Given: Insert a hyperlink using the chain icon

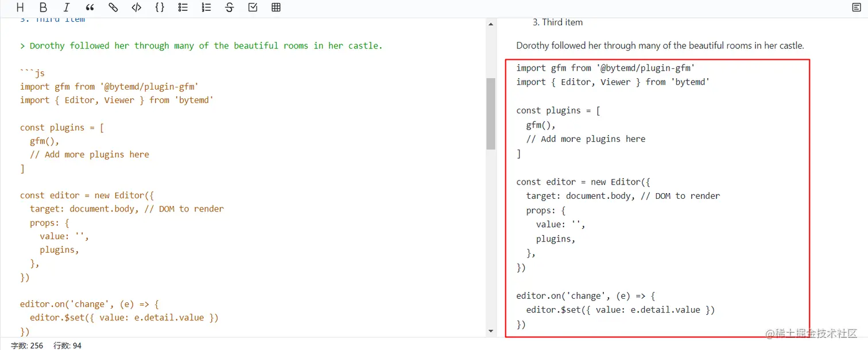Looking at the screenshot, I should (x=113, y=7).
